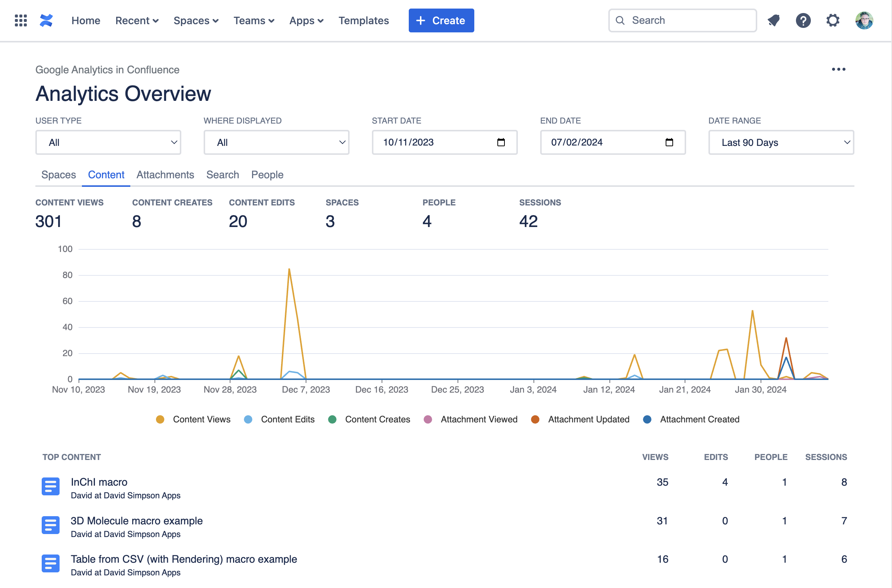Open 3D Molecule macro example link
The width and height of the screenshot is (892, 588).
[137, 521]
